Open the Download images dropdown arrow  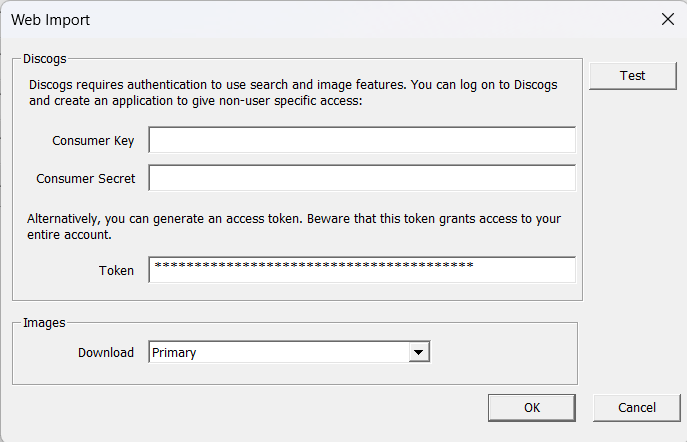pyautogui.click(x=419, y=352)
